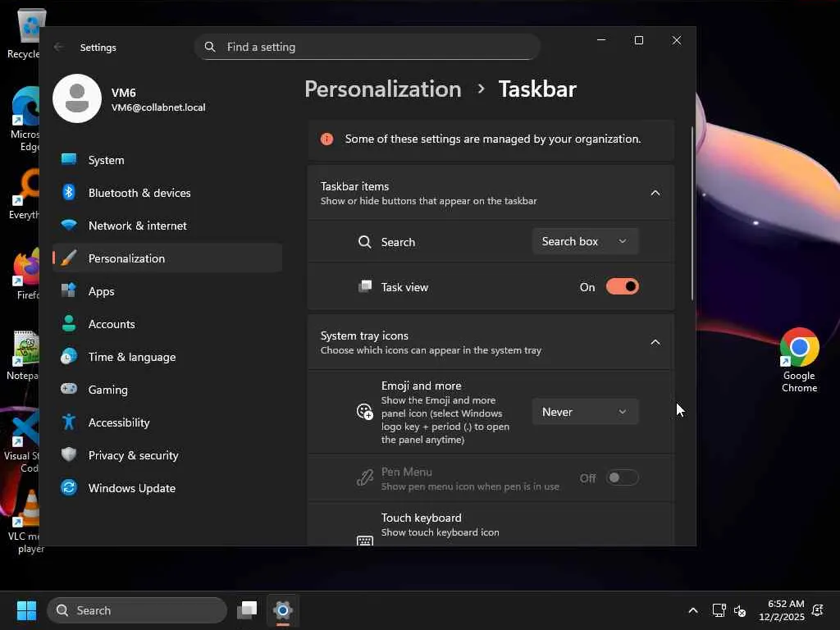This screenshot has height=630, width=840.
Task: Click the Accounts person icon
Action: [69, 323]
